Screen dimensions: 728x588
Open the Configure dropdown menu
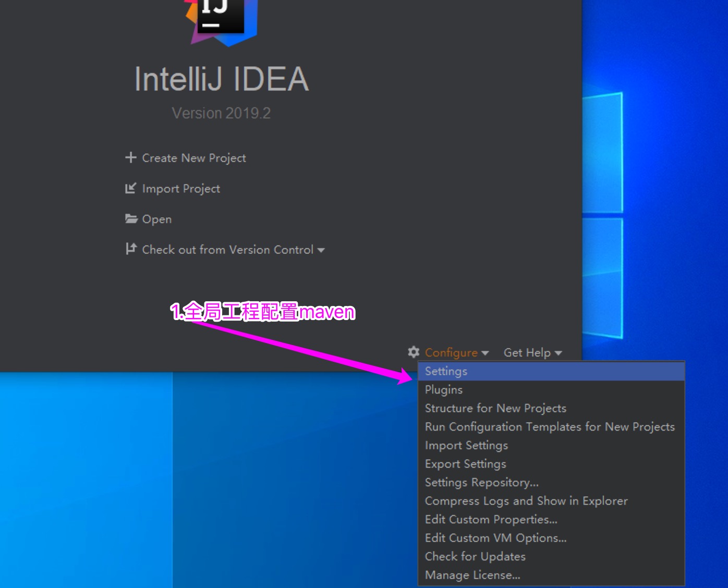457,353
